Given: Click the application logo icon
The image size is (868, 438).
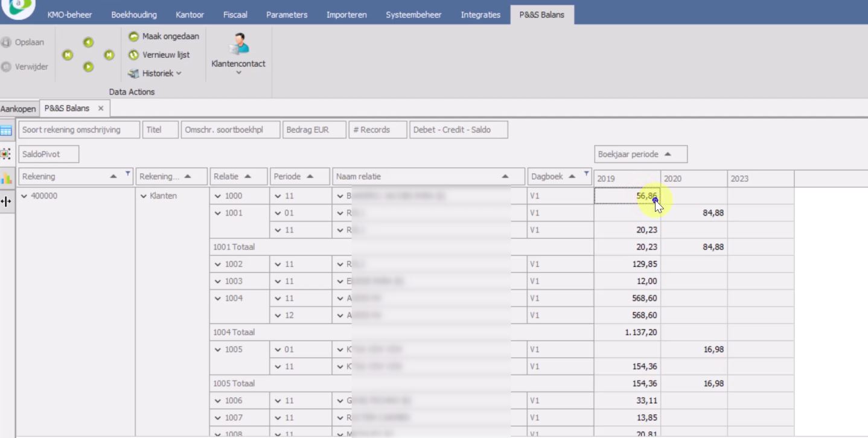Looking at the screenshot, I should click(19, 7).
